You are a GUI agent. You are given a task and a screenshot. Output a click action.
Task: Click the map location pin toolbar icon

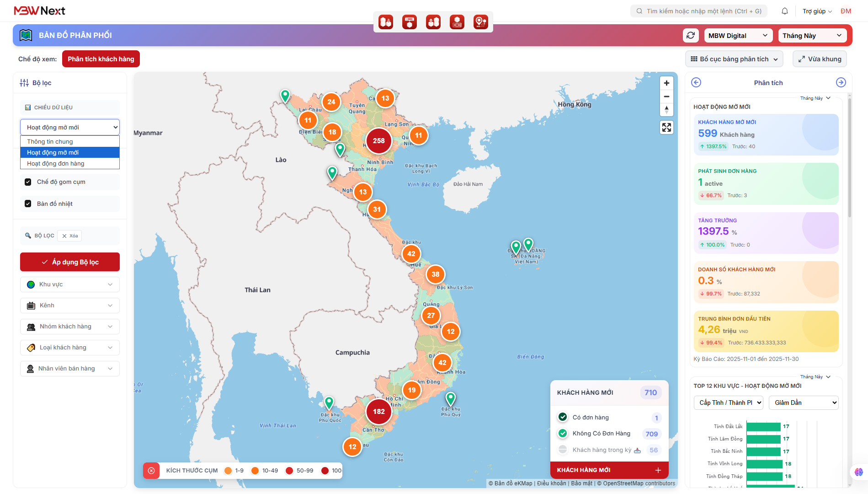pos(480,21)
